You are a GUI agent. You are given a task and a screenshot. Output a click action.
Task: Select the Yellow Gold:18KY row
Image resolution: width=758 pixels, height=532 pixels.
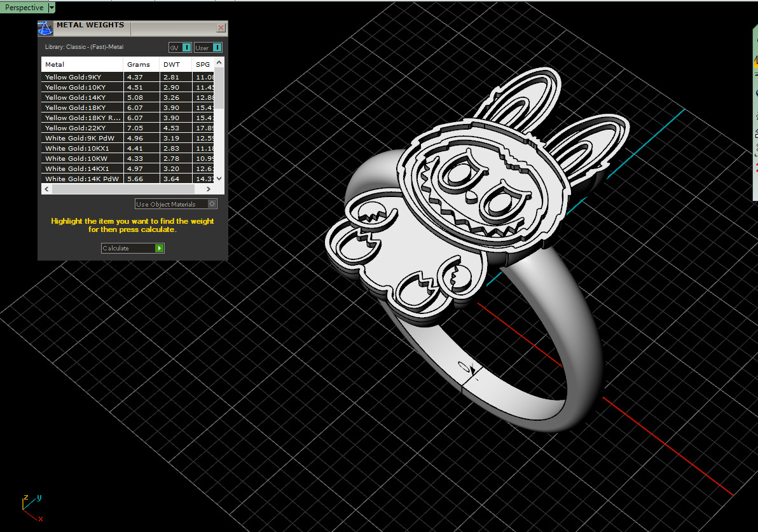coord(128,107)
